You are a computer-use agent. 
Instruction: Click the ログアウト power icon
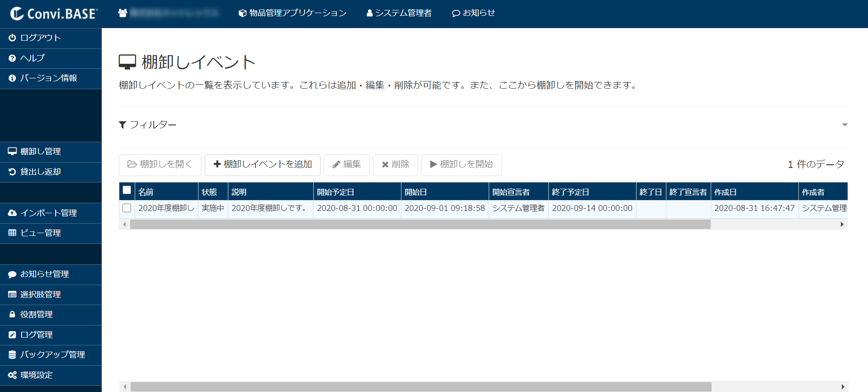point(12,38)
